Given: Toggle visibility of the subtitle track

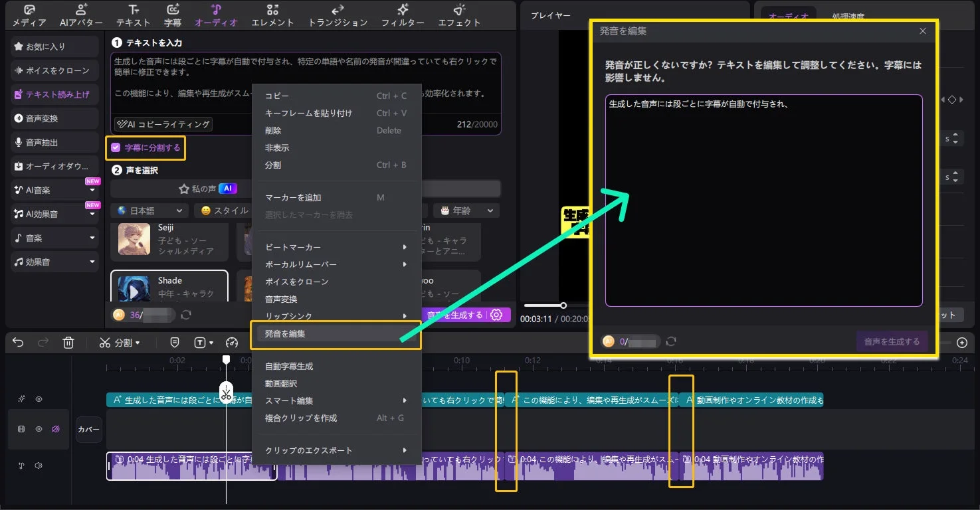Looking at the screenshot, I should [39, 398].
